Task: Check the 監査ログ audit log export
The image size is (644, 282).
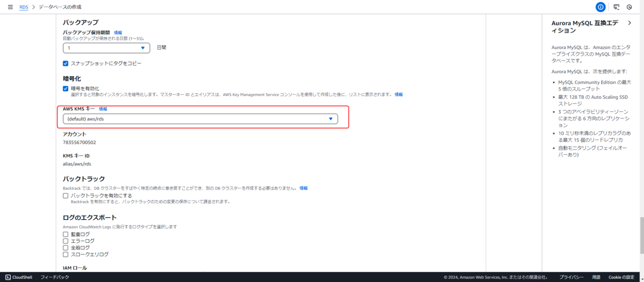Action: 65,234
